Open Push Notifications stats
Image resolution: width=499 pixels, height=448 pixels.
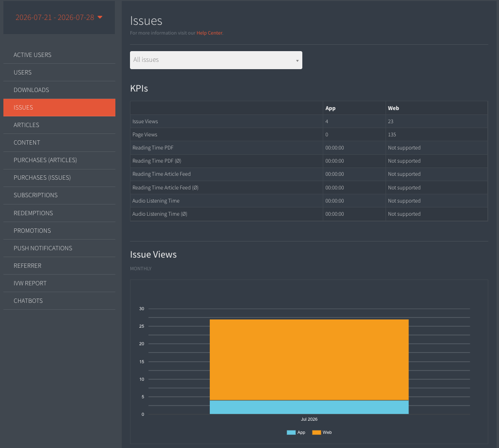pos(59,248)
